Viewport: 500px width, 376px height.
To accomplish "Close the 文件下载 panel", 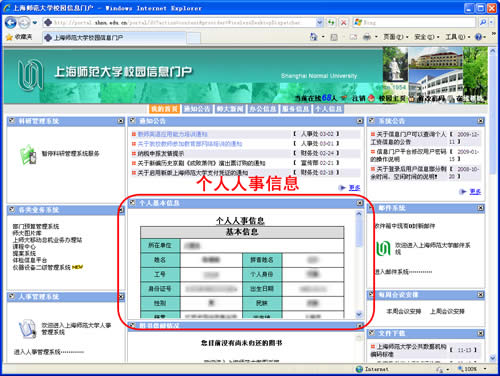I will point(480,333).
